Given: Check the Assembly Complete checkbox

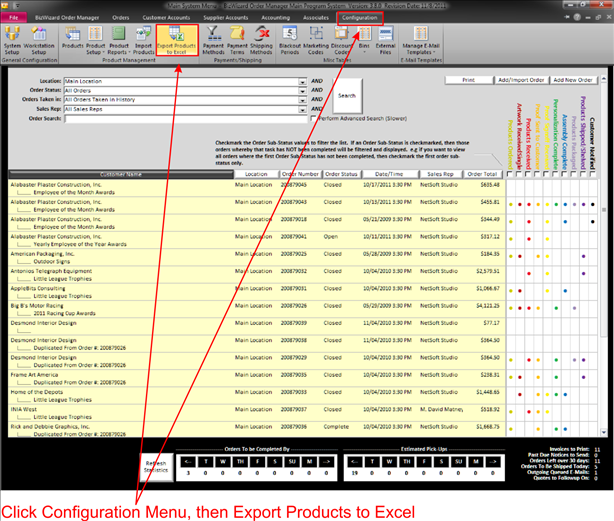Looking at the screenshot, I should click(x=564, y=174).
